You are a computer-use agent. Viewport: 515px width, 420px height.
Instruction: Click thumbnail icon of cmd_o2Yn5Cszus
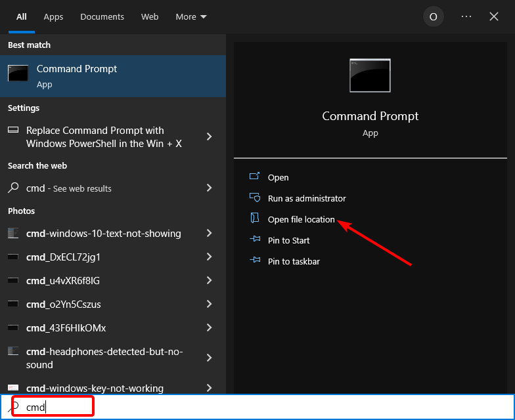[13, 304]
